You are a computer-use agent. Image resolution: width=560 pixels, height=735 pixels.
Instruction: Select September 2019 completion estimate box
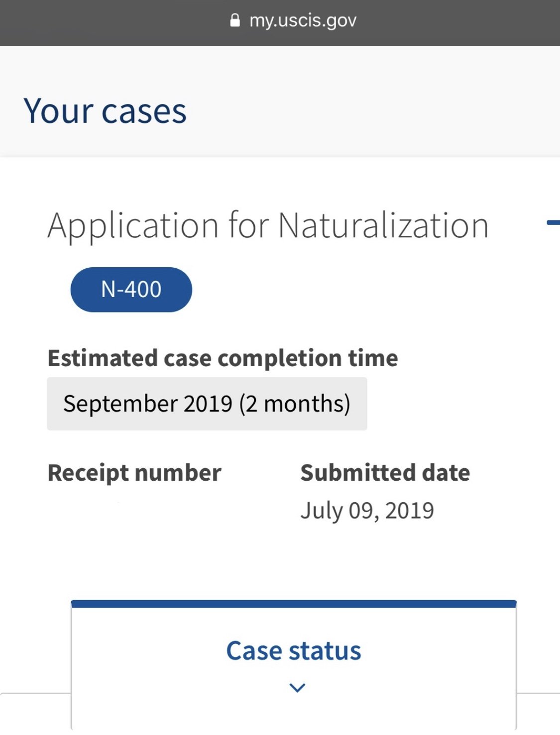(207, 404)
